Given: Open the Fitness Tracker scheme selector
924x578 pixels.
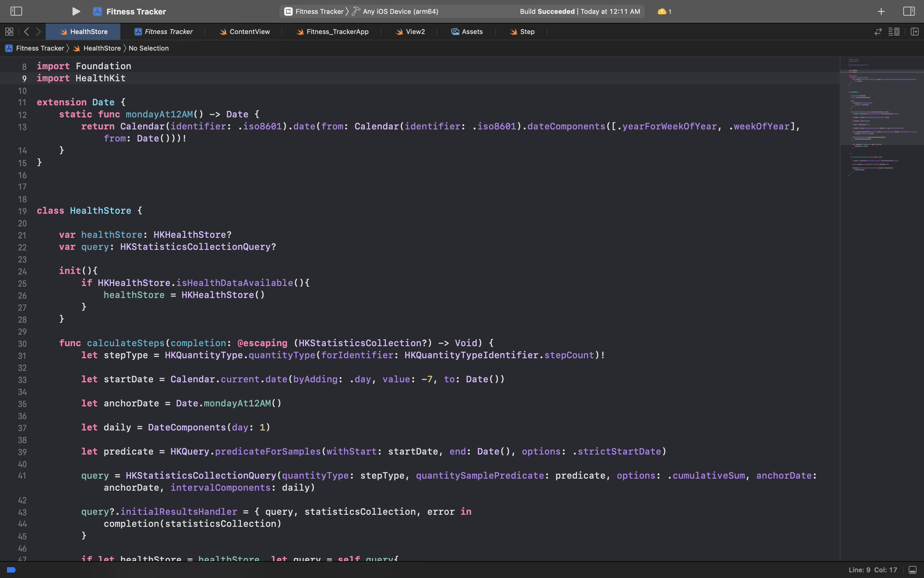Looking at the screenshot, I should click(x=314, y=11).
